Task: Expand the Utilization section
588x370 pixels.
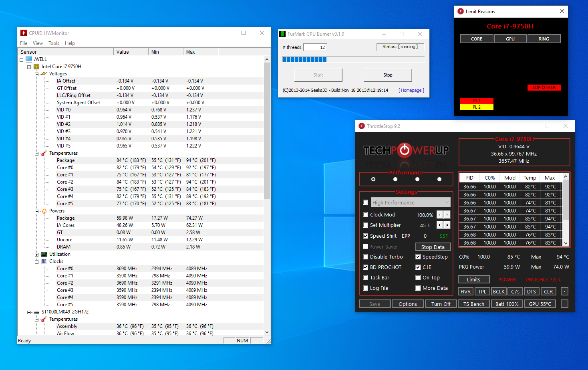Action: pyautogui.click(x=36, y=254)
